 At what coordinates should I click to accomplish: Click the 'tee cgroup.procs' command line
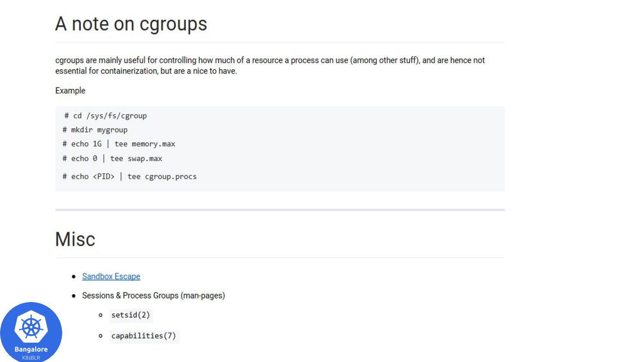pos(130,177)
